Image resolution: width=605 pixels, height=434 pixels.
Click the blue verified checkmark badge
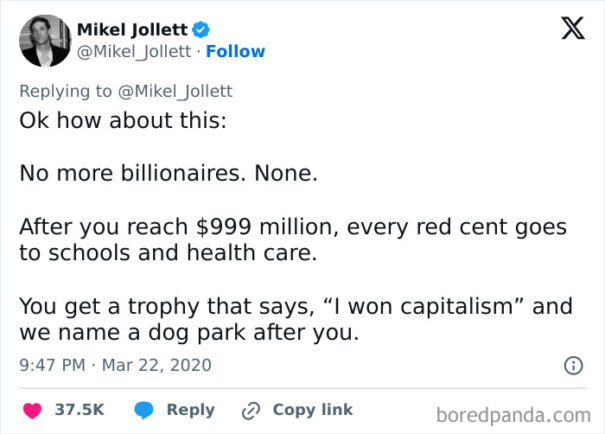201,30
